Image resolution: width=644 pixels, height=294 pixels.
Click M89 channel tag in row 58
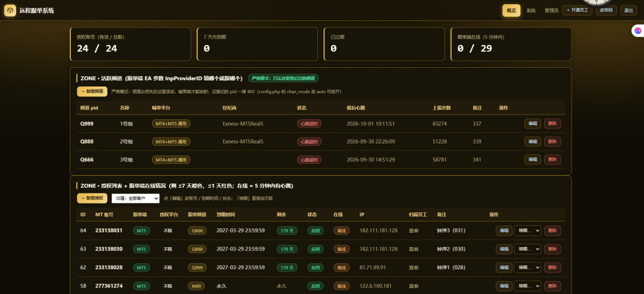(x=197, y=286)
